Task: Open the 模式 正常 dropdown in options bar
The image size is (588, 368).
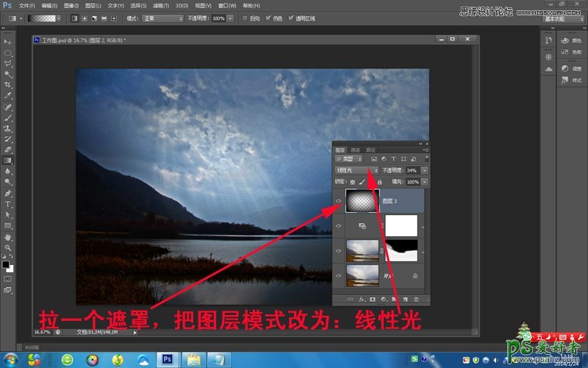Action: [161, 18]
